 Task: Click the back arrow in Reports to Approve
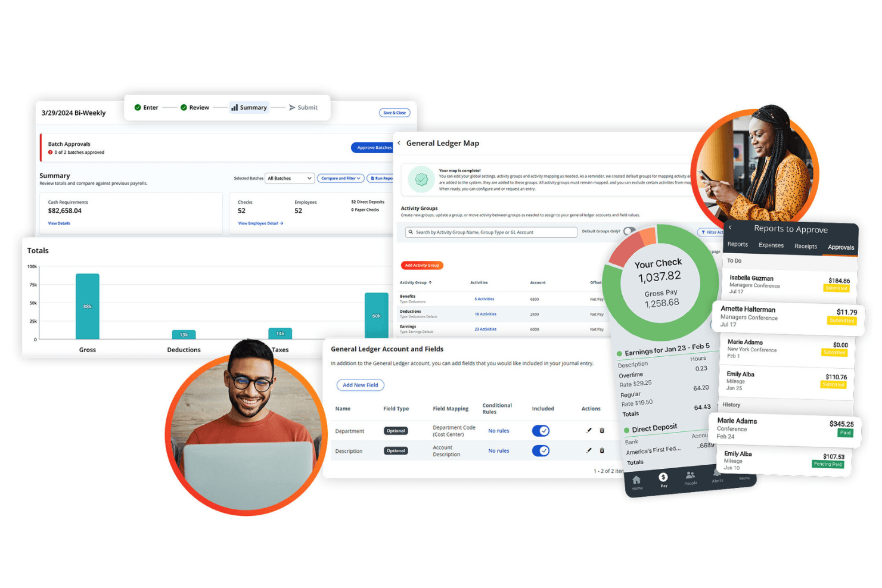pyautogui.click(x=730, y=227)
